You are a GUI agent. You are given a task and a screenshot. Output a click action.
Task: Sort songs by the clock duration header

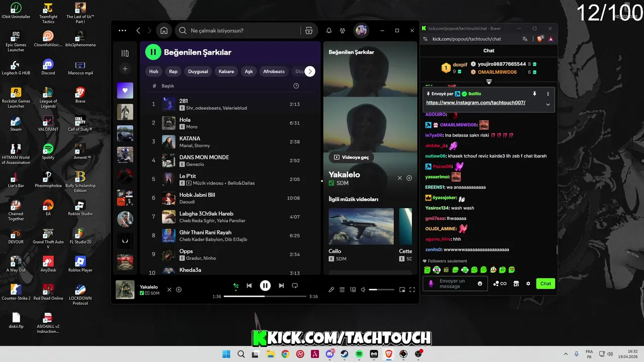point(296,86)
